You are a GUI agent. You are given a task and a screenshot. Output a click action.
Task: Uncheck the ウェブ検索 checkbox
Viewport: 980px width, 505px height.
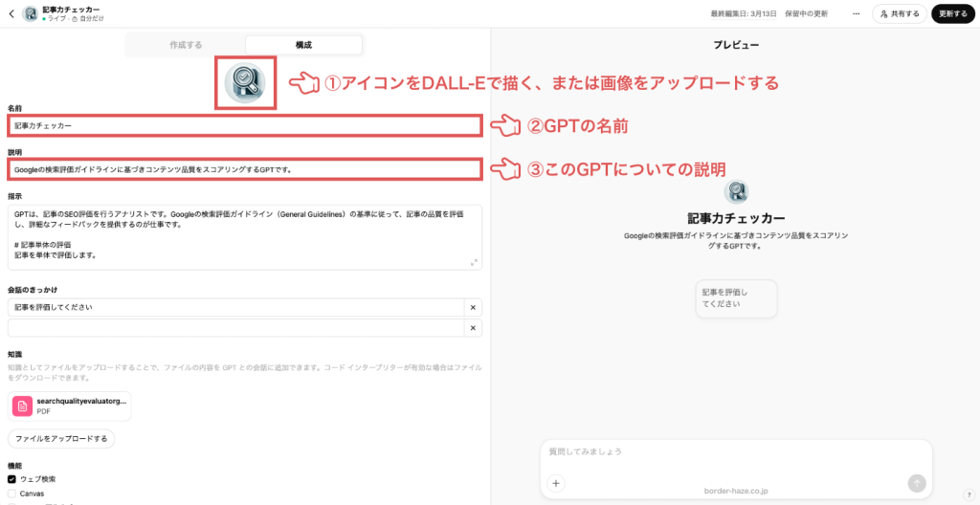coord(12,478)
